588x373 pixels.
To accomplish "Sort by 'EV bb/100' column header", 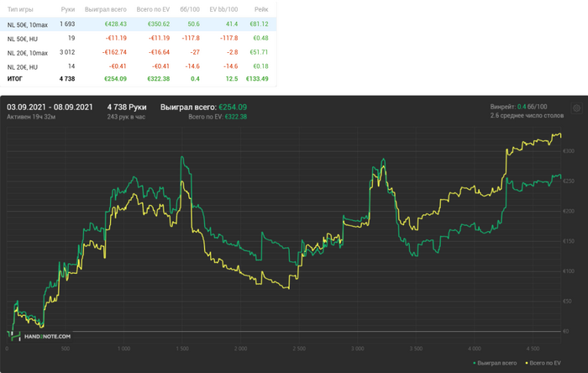I will tap(223, 9).
